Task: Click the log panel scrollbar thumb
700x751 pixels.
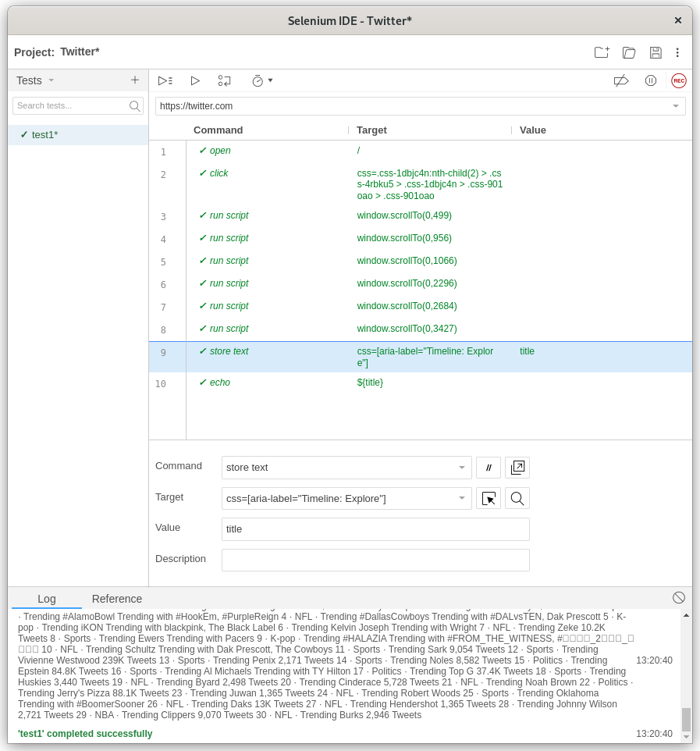Action: [686, 720]
